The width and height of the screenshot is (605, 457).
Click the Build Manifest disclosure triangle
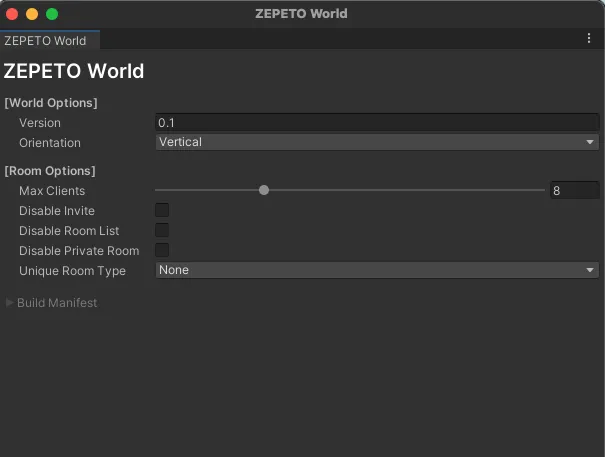(10, 303)
